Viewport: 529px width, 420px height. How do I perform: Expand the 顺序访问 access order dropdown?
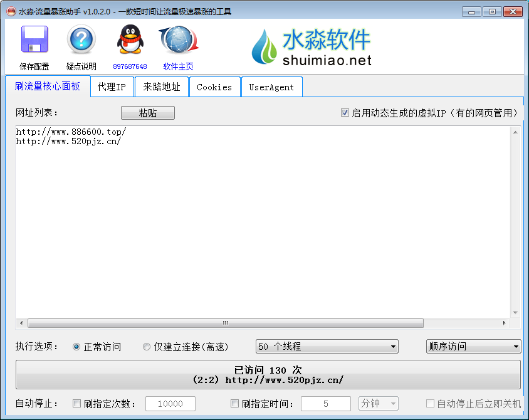click(x=473, y=347)
